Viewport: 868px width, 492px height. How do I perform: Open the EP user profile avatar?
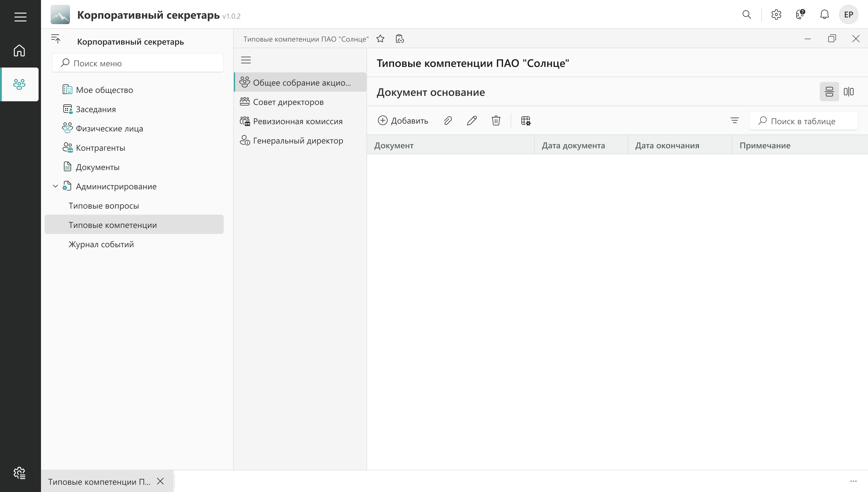(848, 14)
